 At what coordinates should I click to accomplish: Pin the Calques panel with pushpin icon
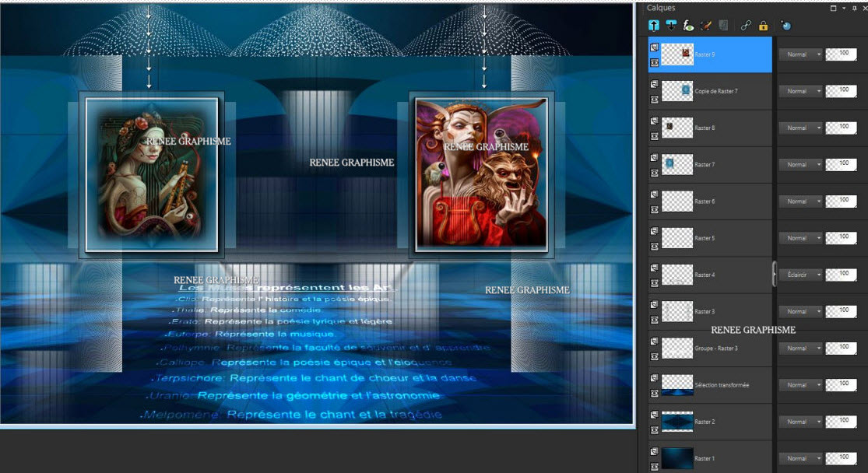coord(855,9)
